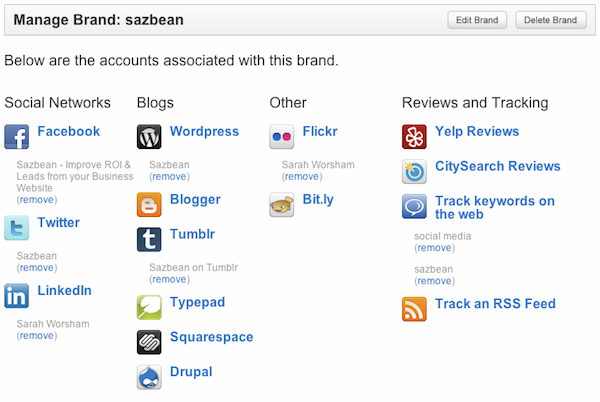600x402 pixels.
Task: Click the LinkedIn logo icon
Action: coord(17,296)
